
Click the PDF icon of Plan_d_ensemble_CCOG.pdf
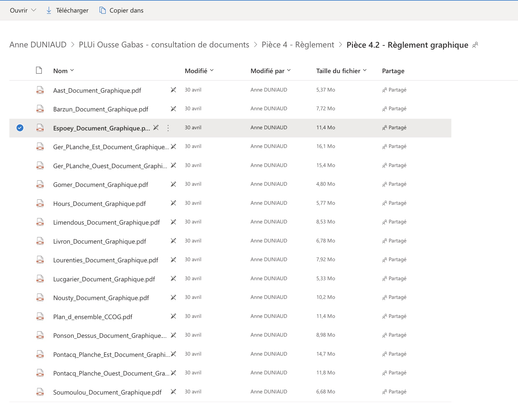click(x=40, y=316)
